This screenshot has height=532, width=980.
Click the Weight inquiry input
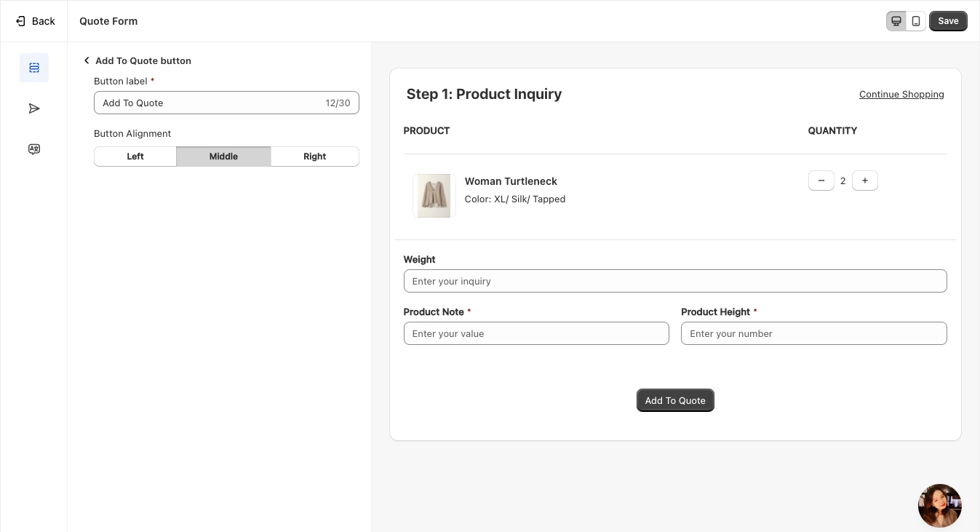pyautogui.click(x=674, y=281)
